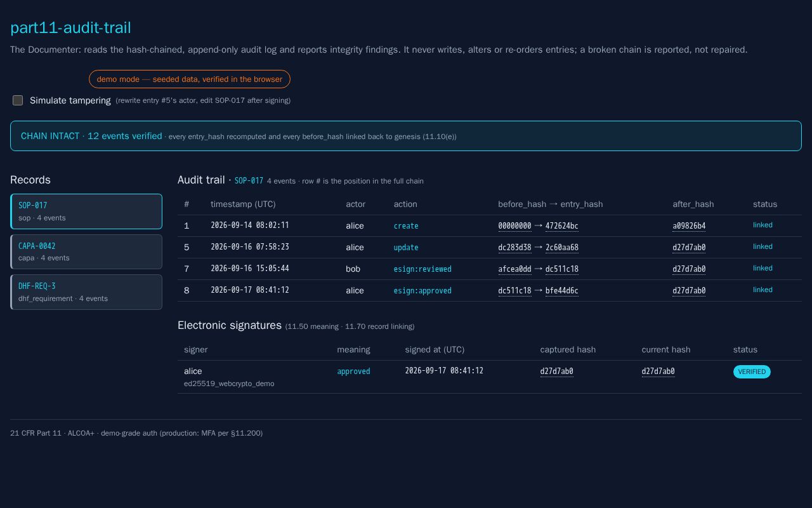This screenshot has height=508, width=812.
Task: Click the Records sidebar heading
Action: click(x=30, y=180)
